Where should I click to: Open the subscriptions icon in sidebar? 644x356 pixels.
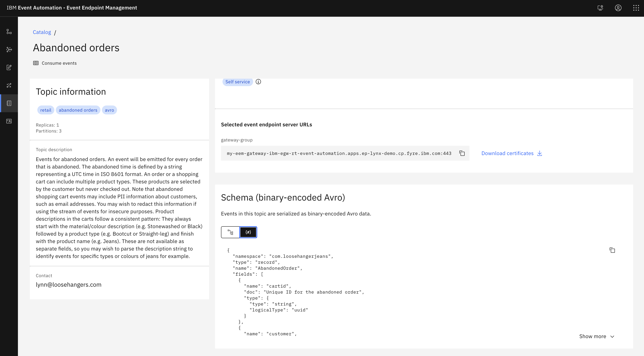[9, 121]
